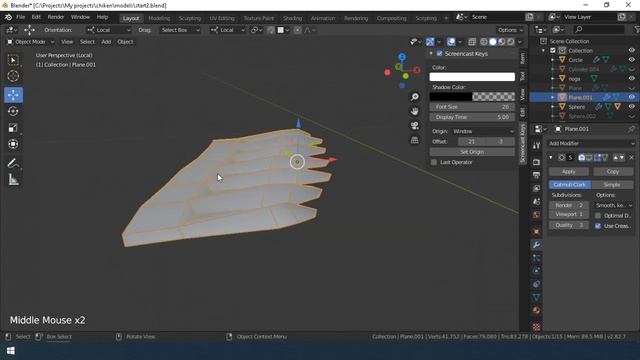This screenshot has height=360, width=640.
Task: Click the viewport zoom magnifier icon
Action: click(415, 97)
